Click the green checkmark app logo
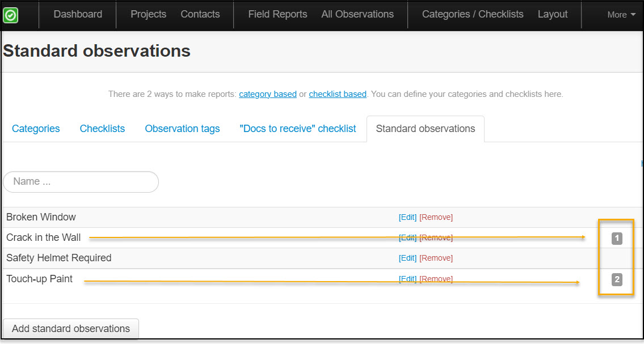The width and height of the screenshot is (644, 344). tap(10, 15)
